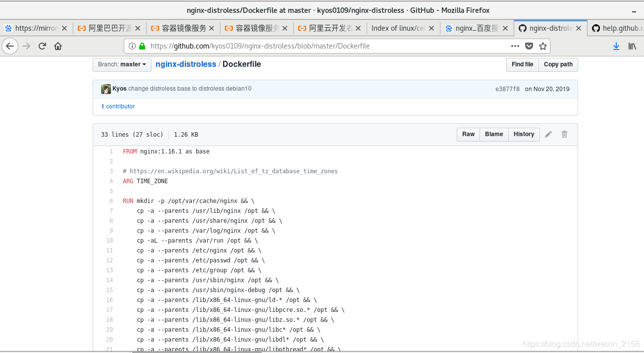Close the 阿里云开发者 tab
Viewport: 644px width, 353px height.
point(358,28)
